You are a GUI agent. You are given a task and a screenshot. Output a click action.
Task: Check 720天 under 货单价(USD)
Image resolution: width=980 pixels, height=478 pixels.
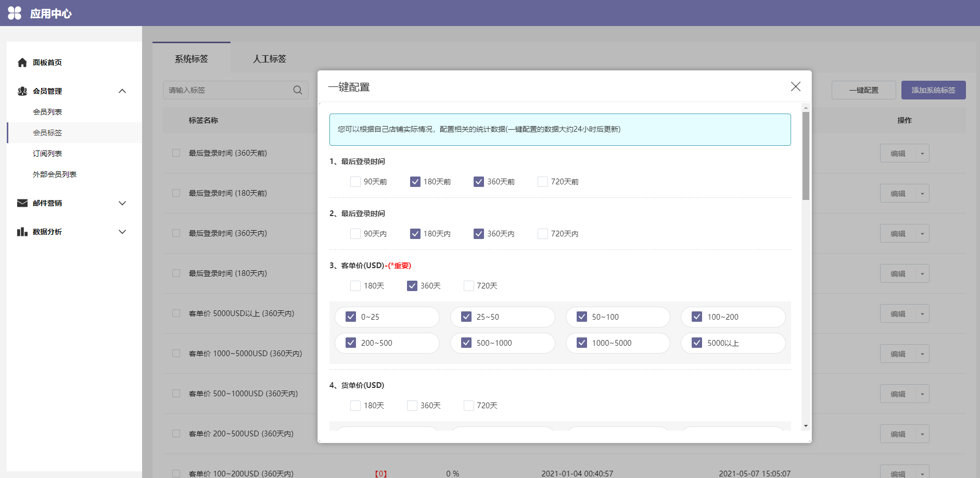click(x=469, y=406)
